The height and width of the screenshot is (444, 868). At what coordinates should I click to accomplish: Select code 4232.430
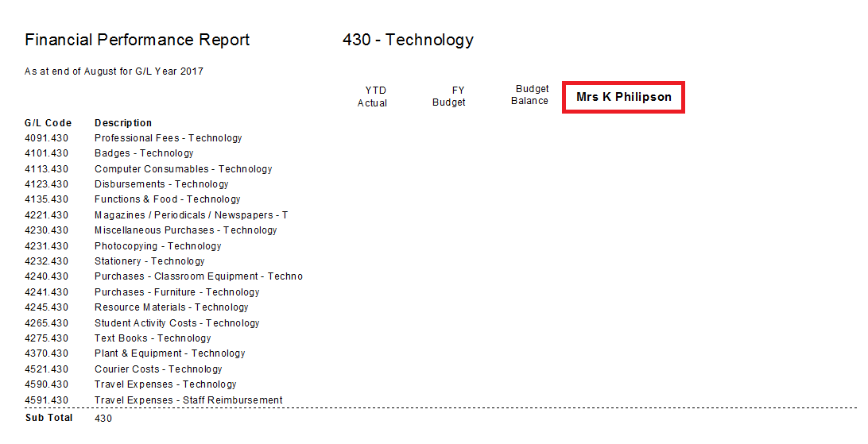coord(46,261)
